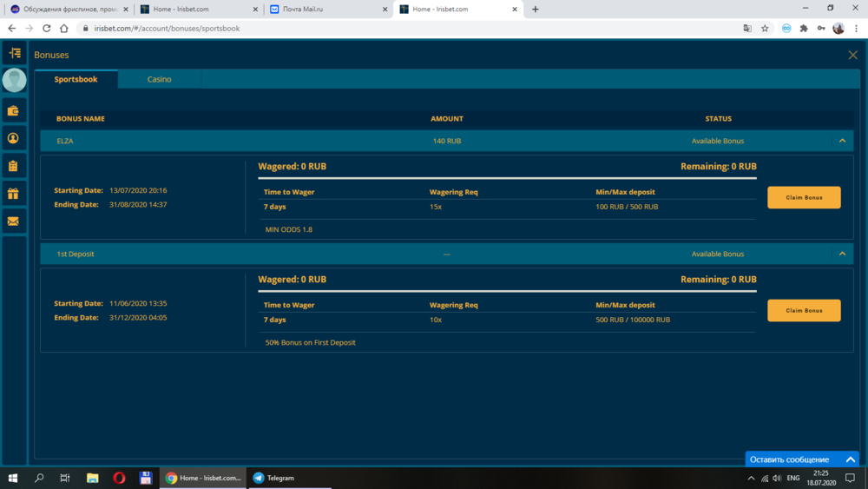Click the BONUS NAME column header
Screen dimensions: 868x489
[80, 118]
